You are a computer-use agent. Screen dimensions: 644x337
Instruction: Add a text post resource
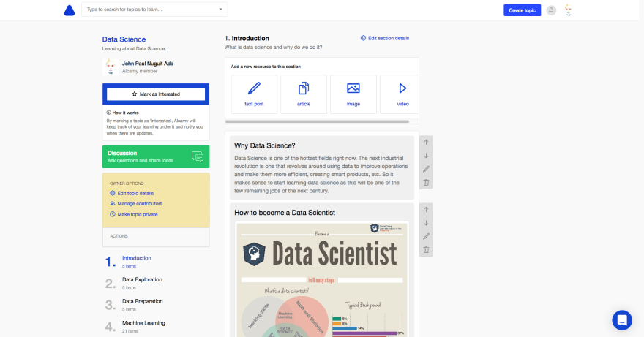pos(254,94)
